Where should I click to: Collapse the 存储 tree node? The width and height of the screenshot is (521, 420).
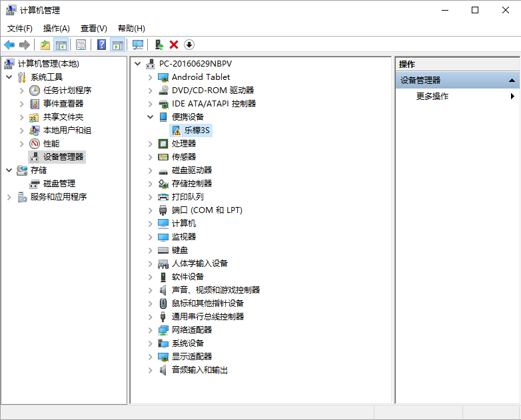[x=9, y=170]
